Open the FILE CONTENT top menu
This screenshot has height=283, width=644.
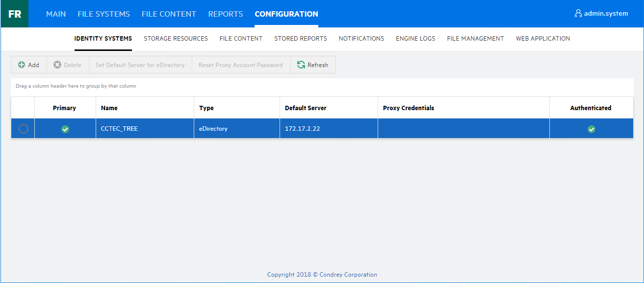[x=169, y=14]
